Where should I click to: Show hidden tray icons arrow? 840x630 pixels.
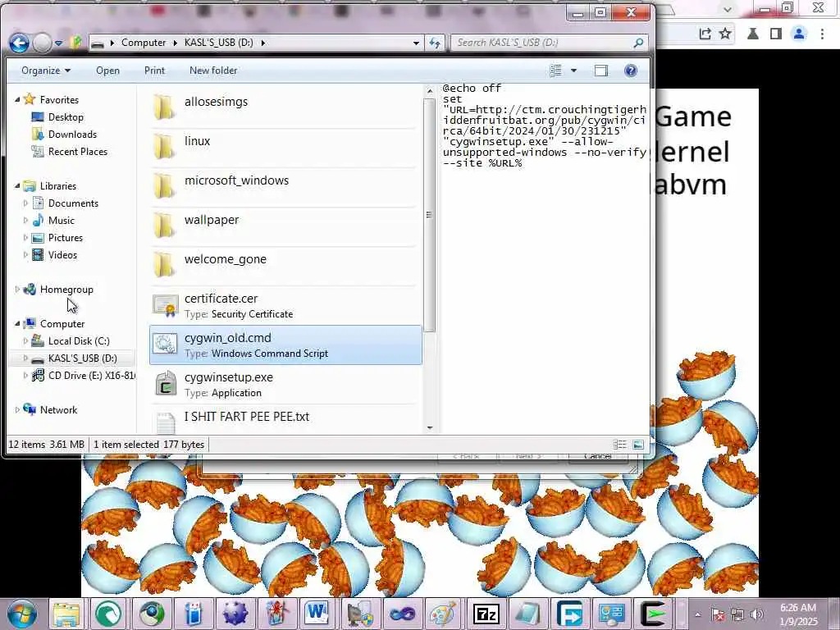click(697, 614)
